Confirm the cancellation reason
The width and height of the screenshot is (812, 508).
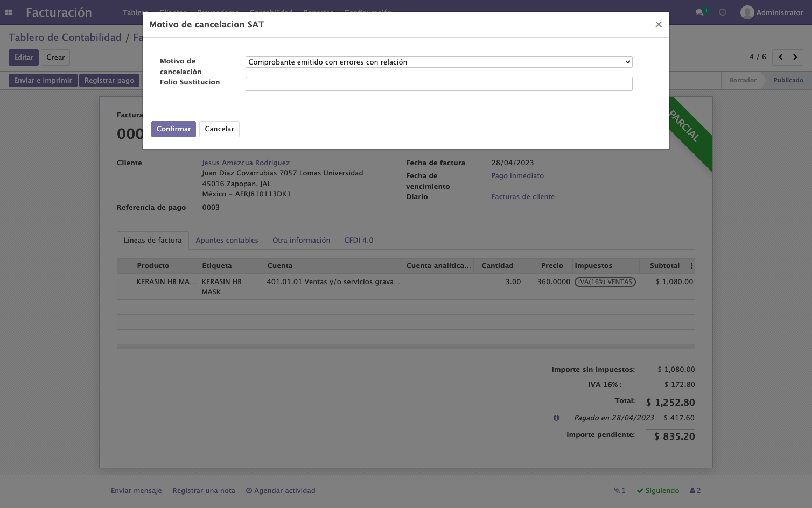173,129
